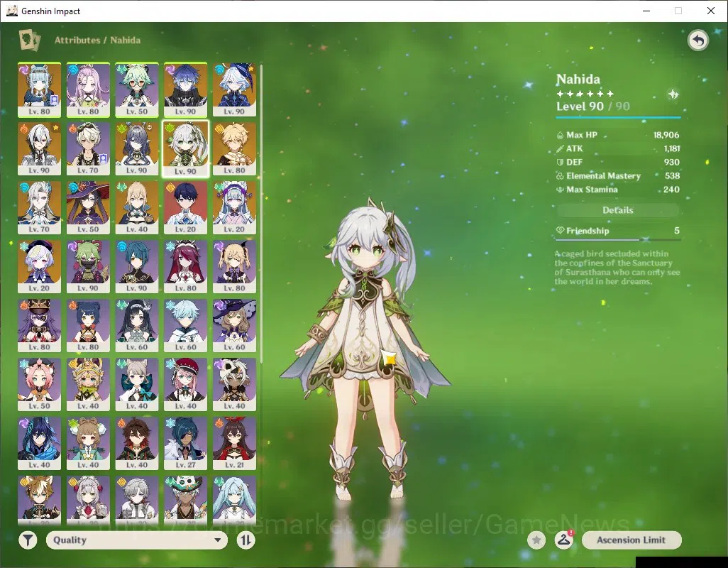This screenshot has width=728, height=568.
Task: Select Yaoyao's portrait Lv. 40
Action: pos(88,444)
